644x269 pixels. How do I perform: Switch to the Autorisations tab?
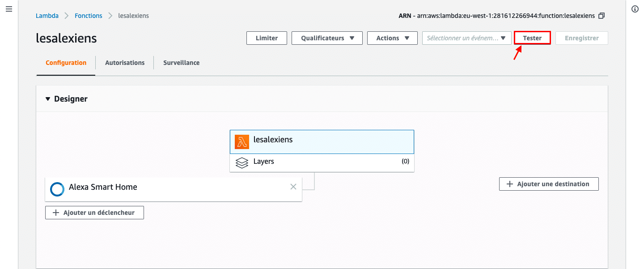(x=125, y=63)
